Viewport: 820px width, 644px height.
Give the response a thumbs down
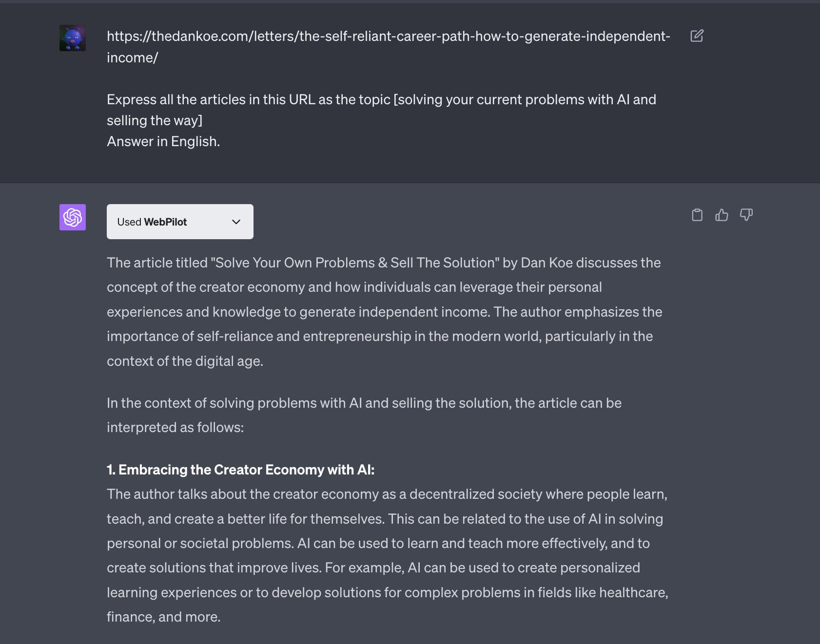pos(746,215)
